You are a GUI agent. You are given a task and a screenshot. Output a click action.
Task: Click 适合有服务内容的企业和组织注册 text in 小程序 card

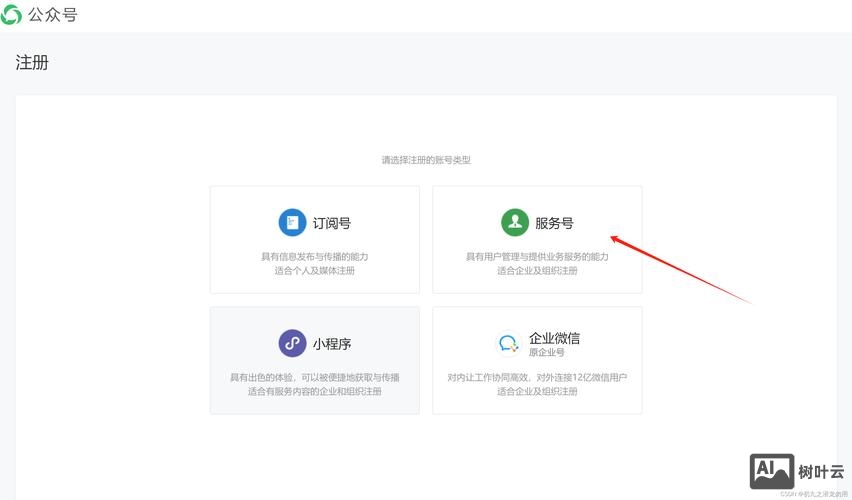click(314, 392)
